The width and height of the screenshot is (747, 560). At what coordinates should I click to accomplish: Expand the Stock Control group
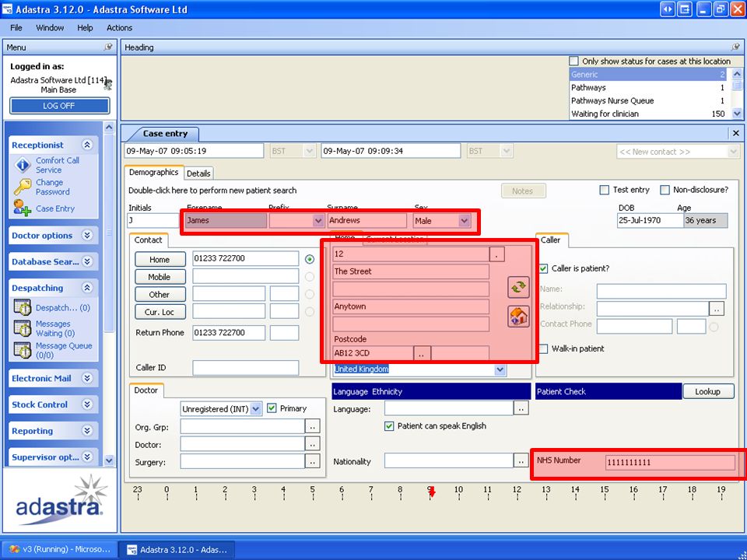tap(87, 404)
